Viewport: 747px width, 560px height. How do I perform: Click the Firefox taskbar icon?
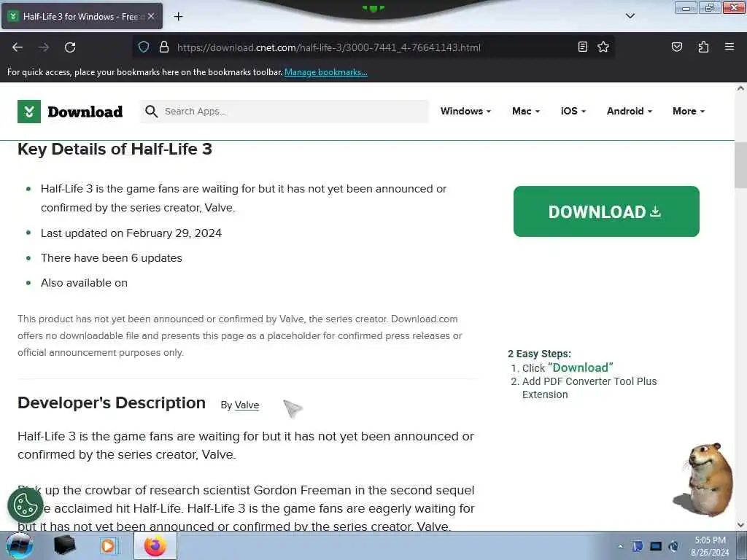[155, 545]
